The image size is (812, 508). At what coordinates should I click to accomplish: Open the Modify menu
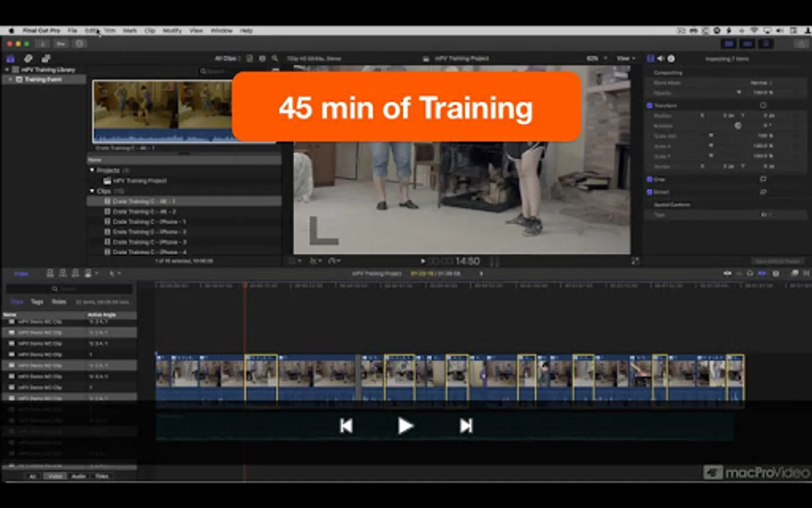click(x=172, y=30)
